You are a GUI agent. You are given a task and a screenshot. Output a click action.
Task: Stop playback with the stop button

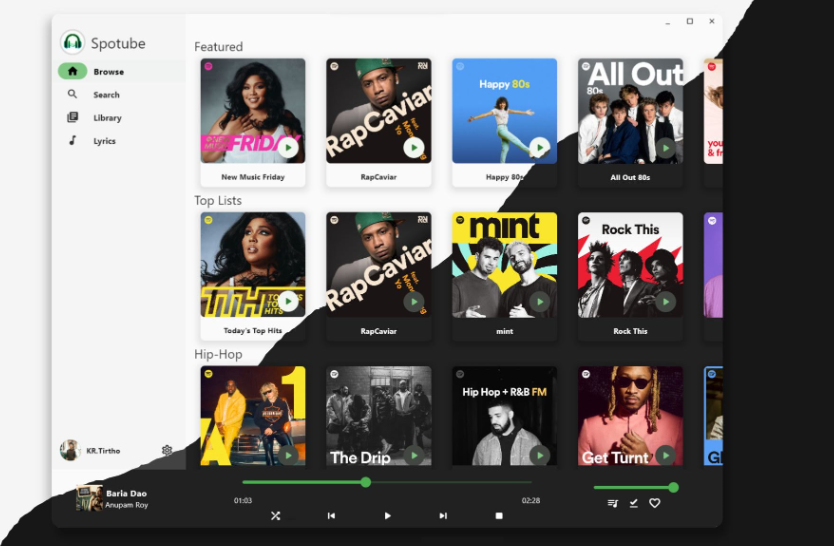pyautogui.click(x=499, y=516)
